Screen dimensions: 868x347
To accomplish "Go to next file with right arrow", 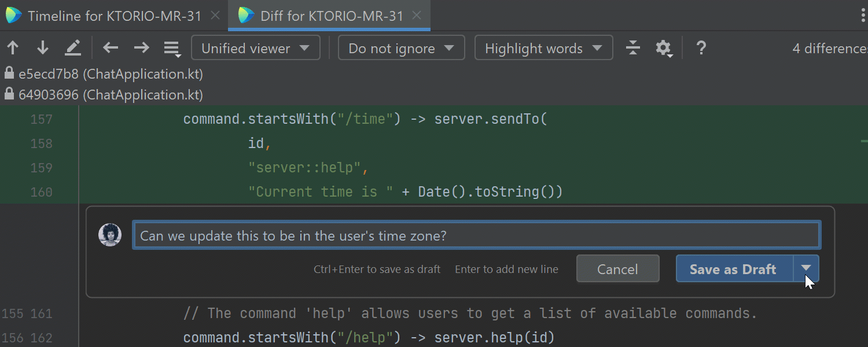I will click(141, 48).
